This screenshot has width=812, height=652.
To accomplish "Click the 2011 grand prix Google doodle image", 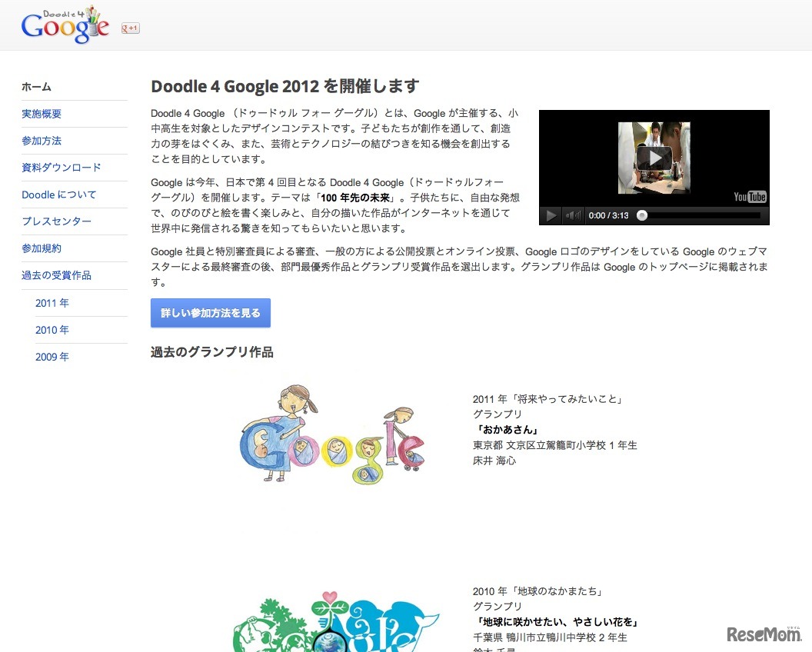I will click(x=332, y=434).
